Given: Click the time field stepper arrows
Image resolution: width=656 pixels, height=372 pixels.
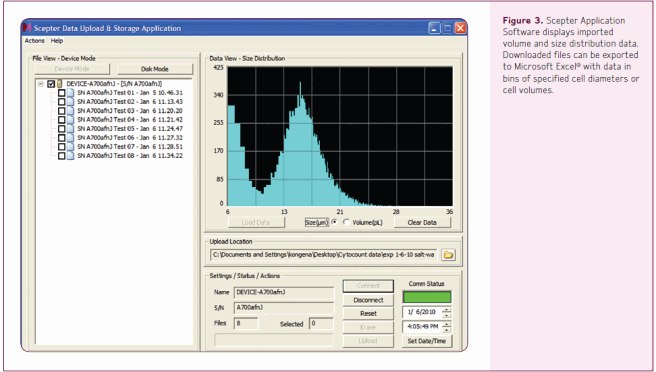Looking at the screenshot, I should 447,326.
